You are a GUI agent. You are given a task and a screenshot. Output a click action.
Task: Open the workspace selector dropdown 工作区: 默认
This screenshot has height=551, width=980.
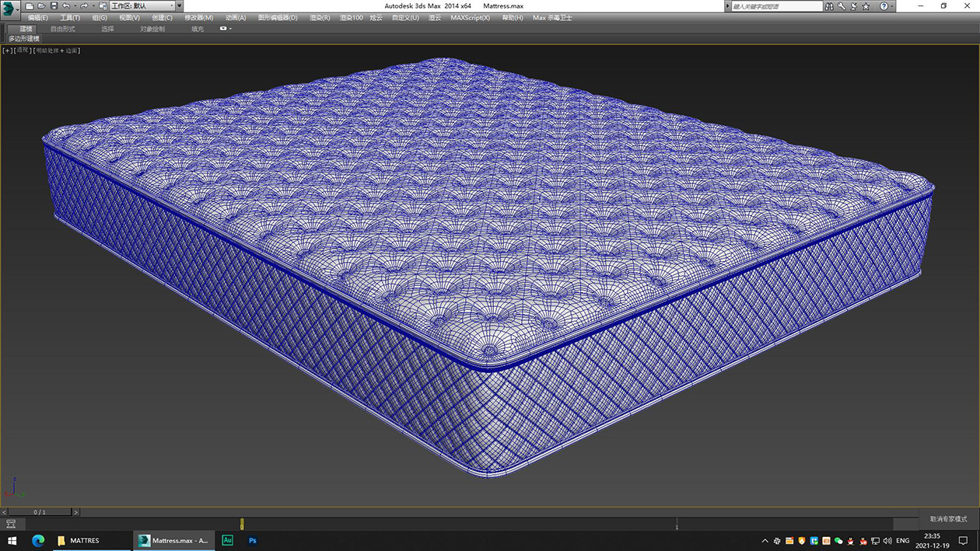point(142,6)
